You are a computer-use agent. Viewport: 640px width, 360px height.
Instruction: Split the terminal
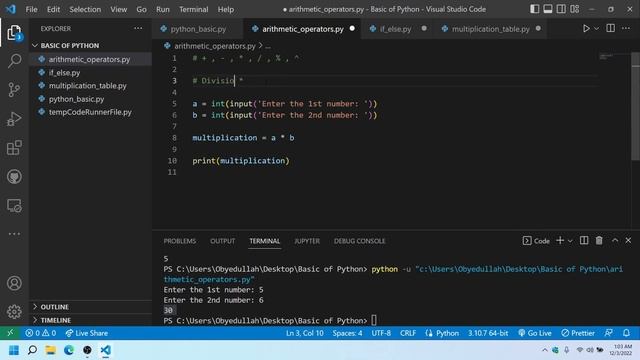(x=584, y=240)
